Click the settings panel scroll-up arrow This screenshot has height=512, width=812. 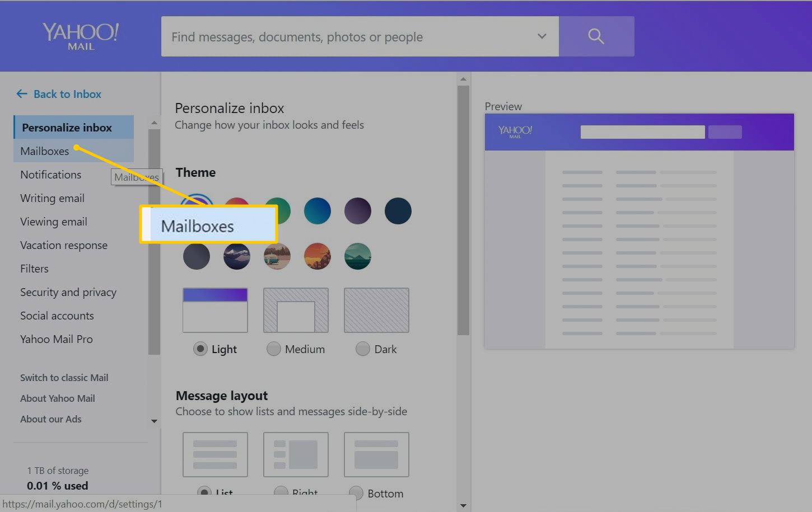[x=463, y=79]
